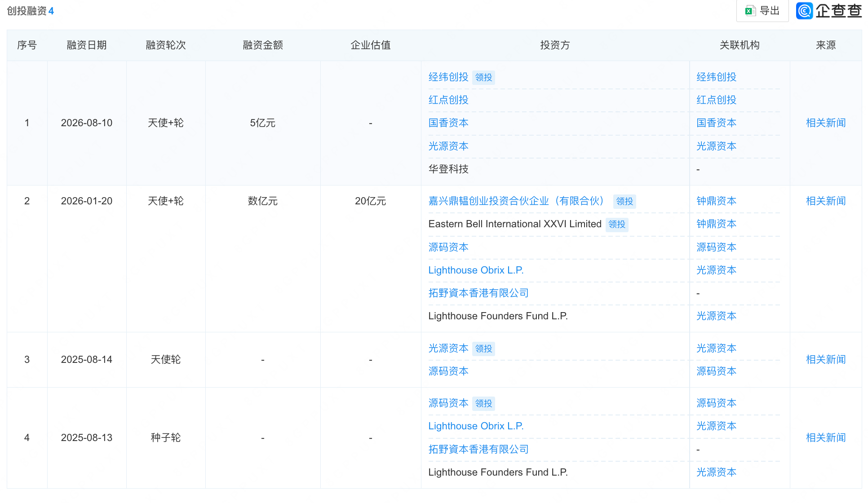The image size is (868, 503).
Task: Click the 来源 column header
Action: tap(826, 45)
